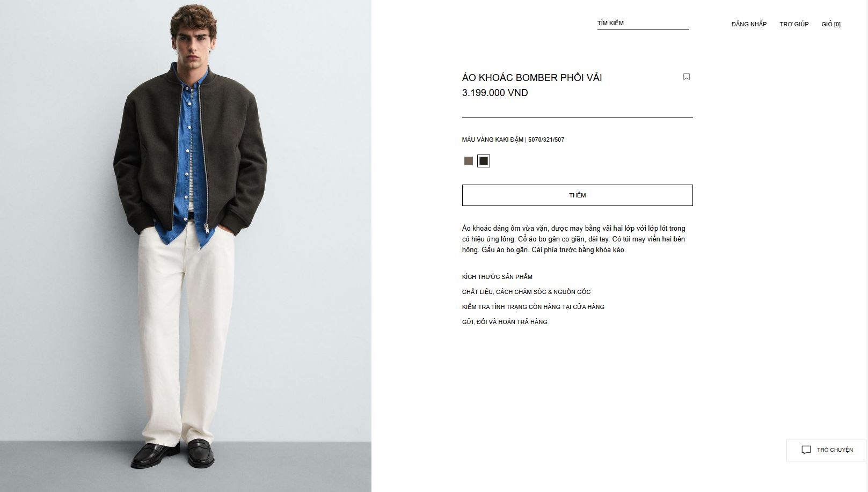Click the ÁO KHOÁC BOMBER PHỐI VẢI title

coord(532,78)
